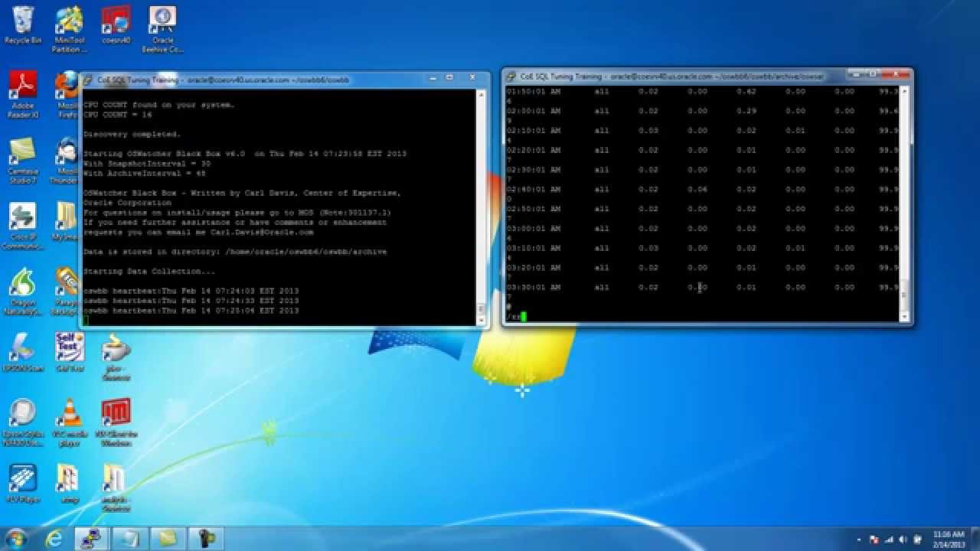Click '02:30:01 AM' row in right terminal
Viewport: 980px width, 551px height.
coord(703,170)
